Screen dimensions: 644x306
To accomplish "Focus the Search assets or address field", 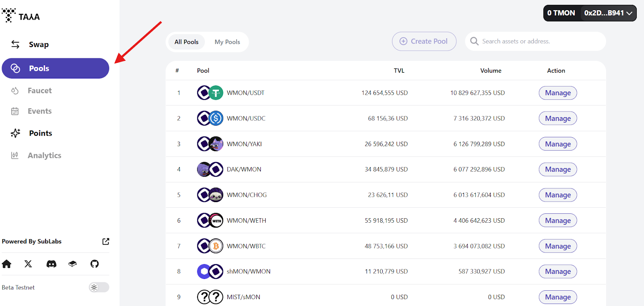I will point(535,41).
